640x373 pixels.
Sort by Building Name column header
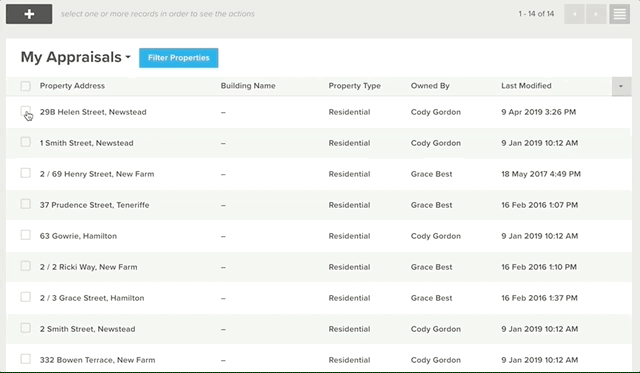(248, 86)
